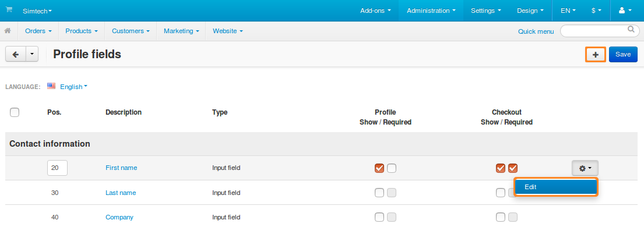Viewport: 644px width, 227px height.
Task: Open the Administration menu
Action: click(431, 10)
